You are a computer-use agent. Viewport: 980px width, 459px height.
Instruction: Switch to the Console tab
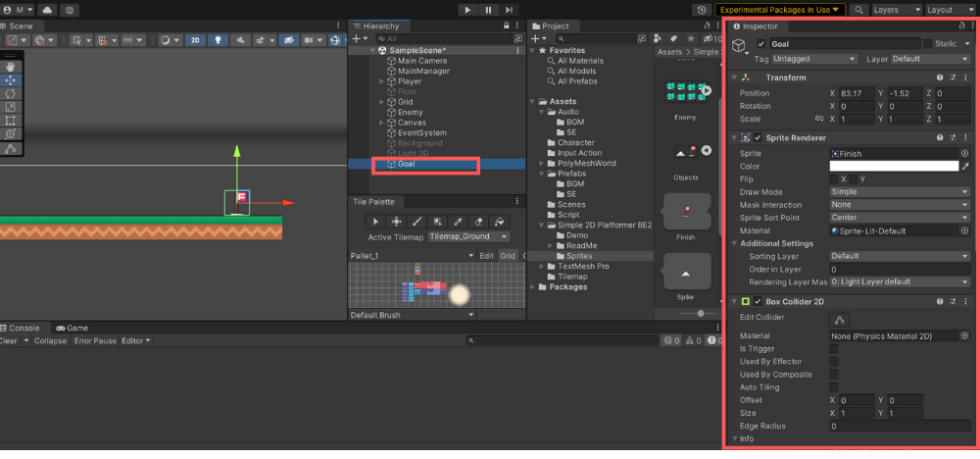[x=22, y=328]
